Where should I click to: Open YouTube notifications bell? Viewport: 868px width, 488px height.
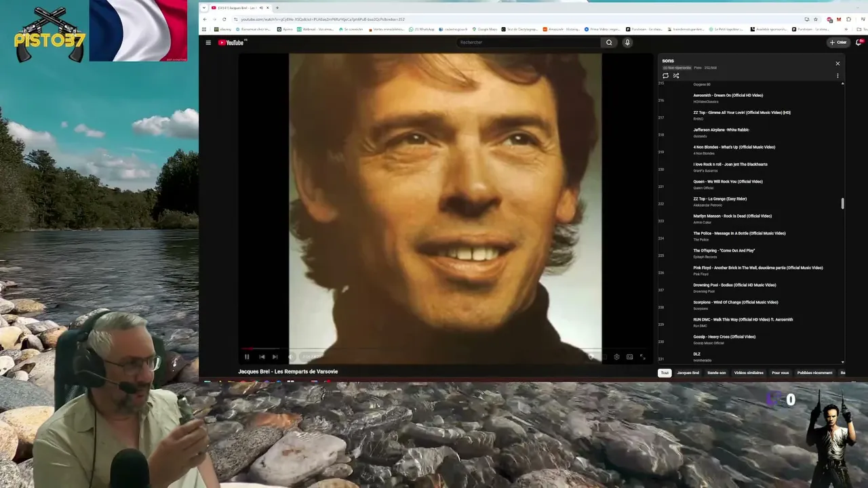pyautogui.click(x=859, y=42)
